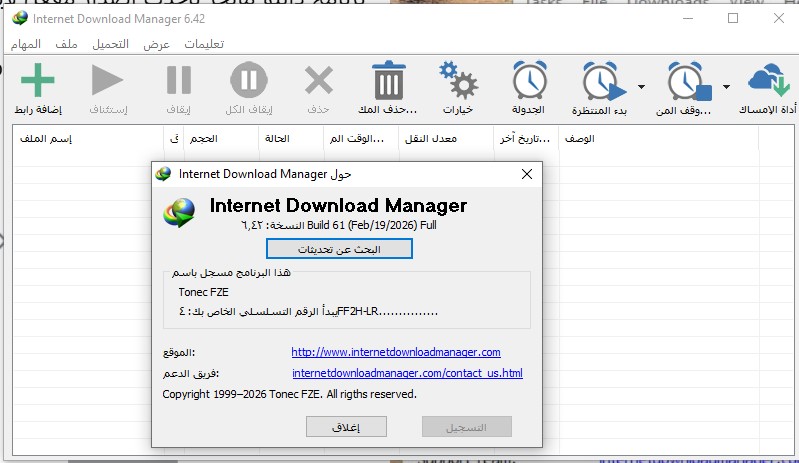Click the معدل النقل column header
799x463 pixels.
(x=446, y=139)
